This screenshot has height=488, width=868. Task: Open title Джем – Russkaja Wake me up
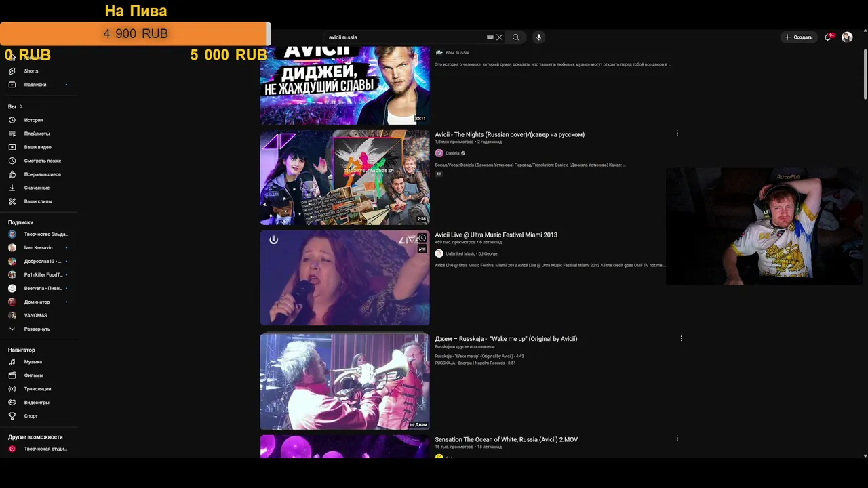[506, 338]
